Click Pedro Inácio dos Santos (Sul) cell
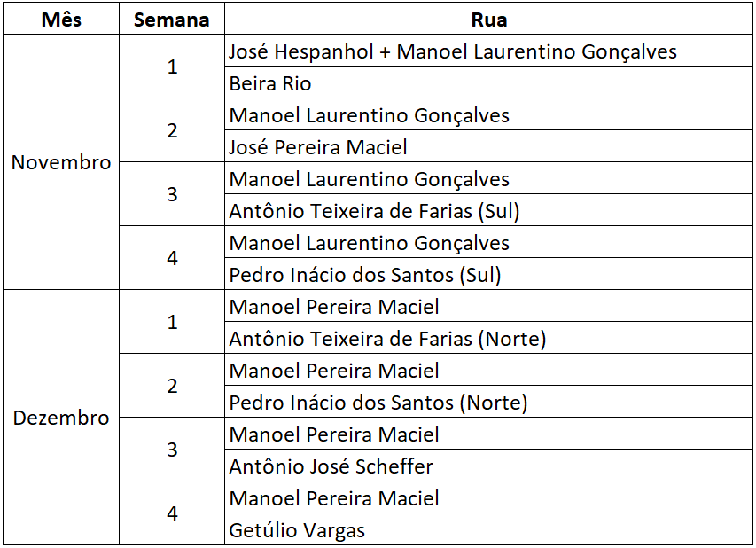756x548 pixels. [x=365, y=275]
